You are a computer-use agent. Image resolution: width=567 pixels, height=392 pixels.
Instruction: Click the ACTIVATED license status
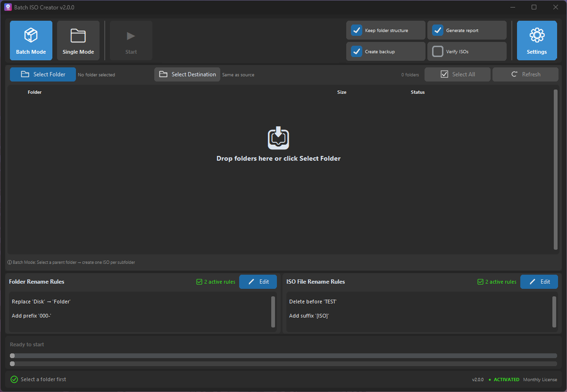click(506, 380)
